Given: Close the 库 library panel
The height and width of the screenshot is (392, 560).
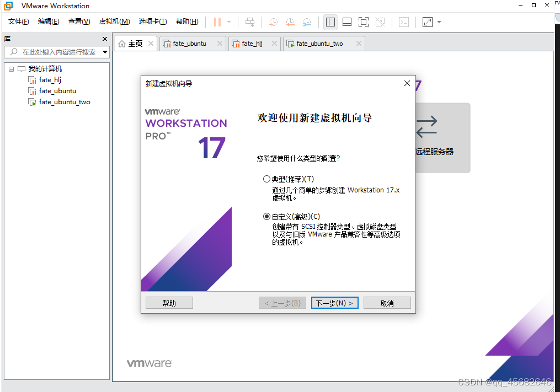Looking at the screenshot, I should (x=105, y=39).
